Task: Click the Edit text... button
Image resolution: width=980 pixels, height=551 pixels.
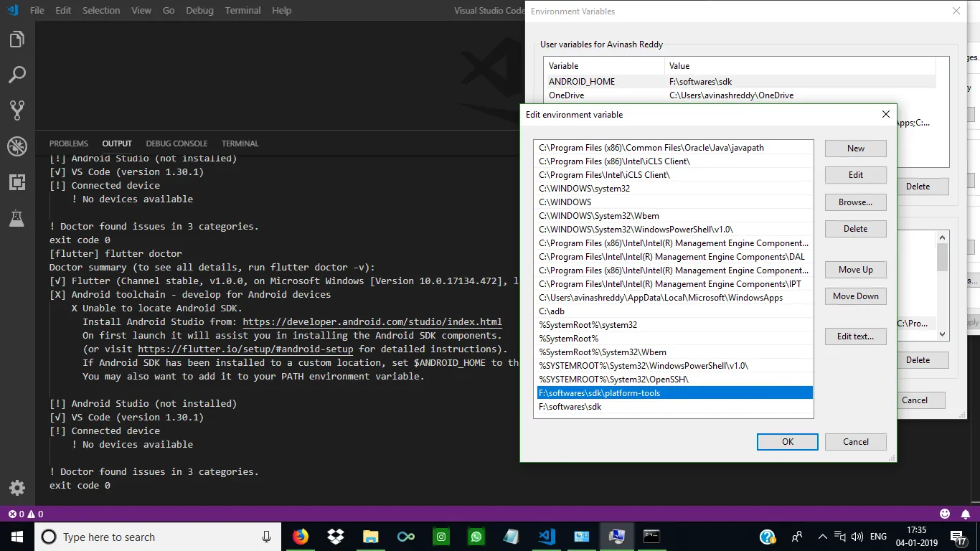Action: 856,336
